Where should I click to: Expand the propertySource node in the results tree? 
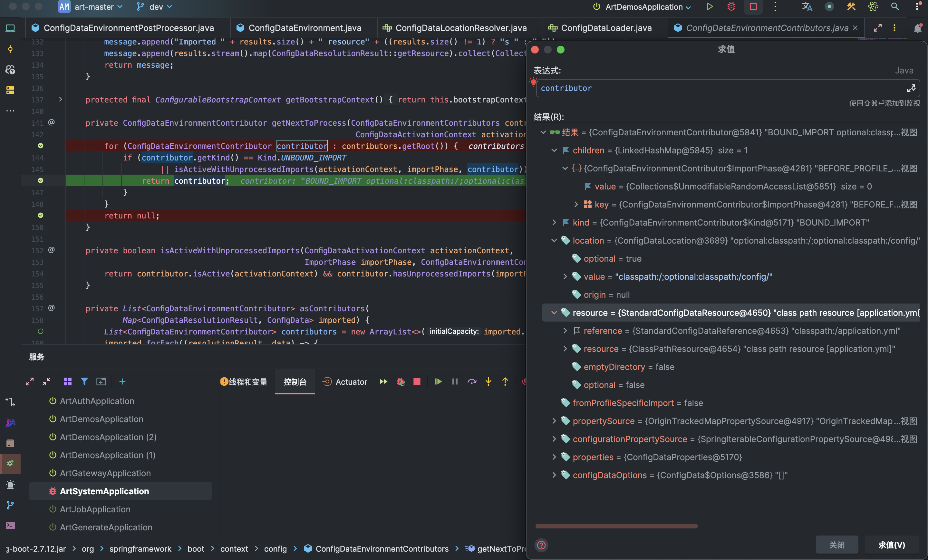pos(554,421)
